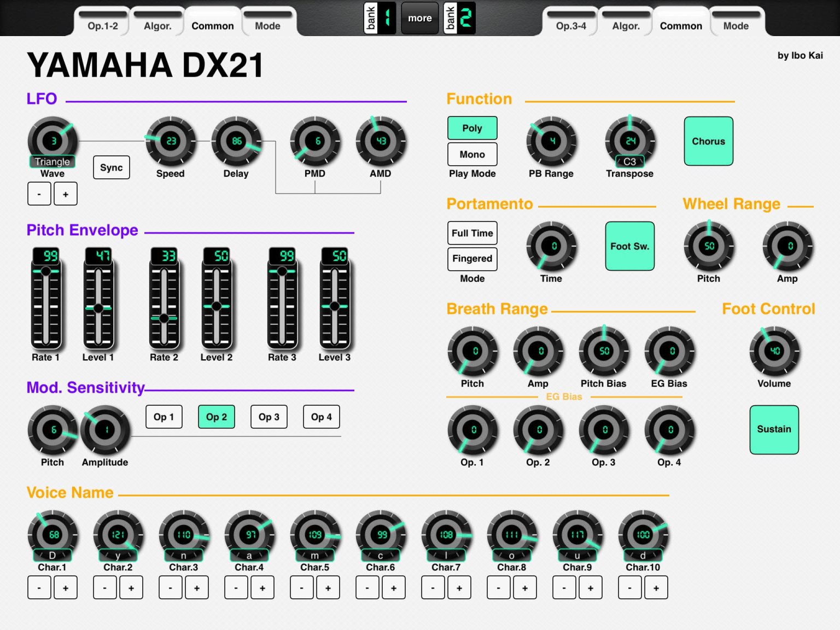This screenshot has height=630, width=840.
Task: Click the Pitch Envelope Level 2 slider
Action: click(217, 298)
